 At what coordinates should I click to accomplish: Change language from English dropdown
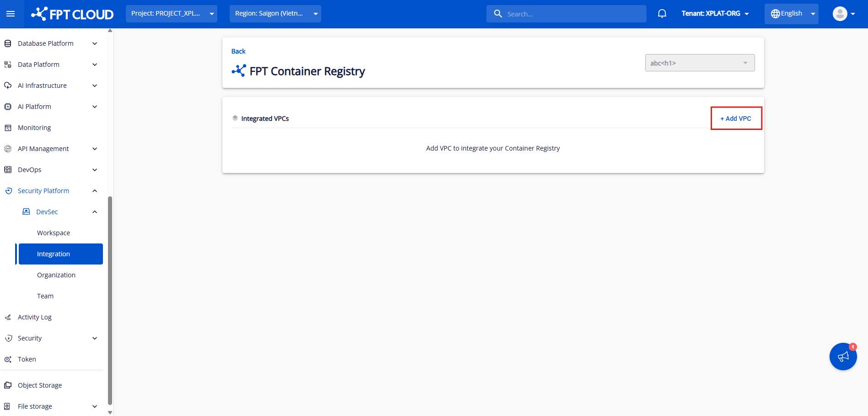791,14
